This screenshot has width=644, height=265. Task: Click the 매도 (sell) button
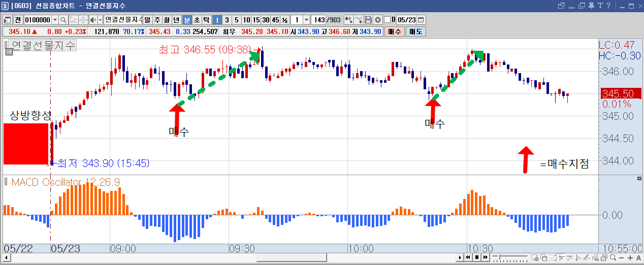click(415, 31)
